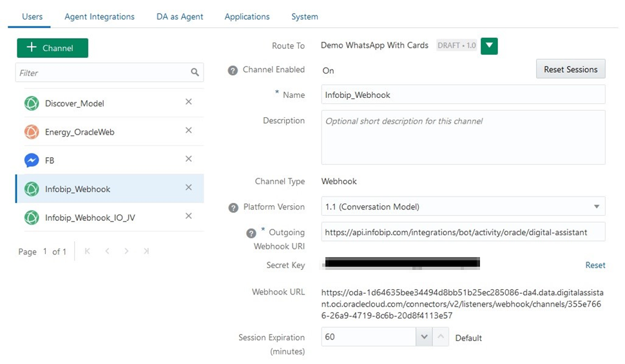Image resolution: width=625 pixels, height=364 pixels.
Task: Open the Route To green dropdown arrow
Action: click(490, 46)
